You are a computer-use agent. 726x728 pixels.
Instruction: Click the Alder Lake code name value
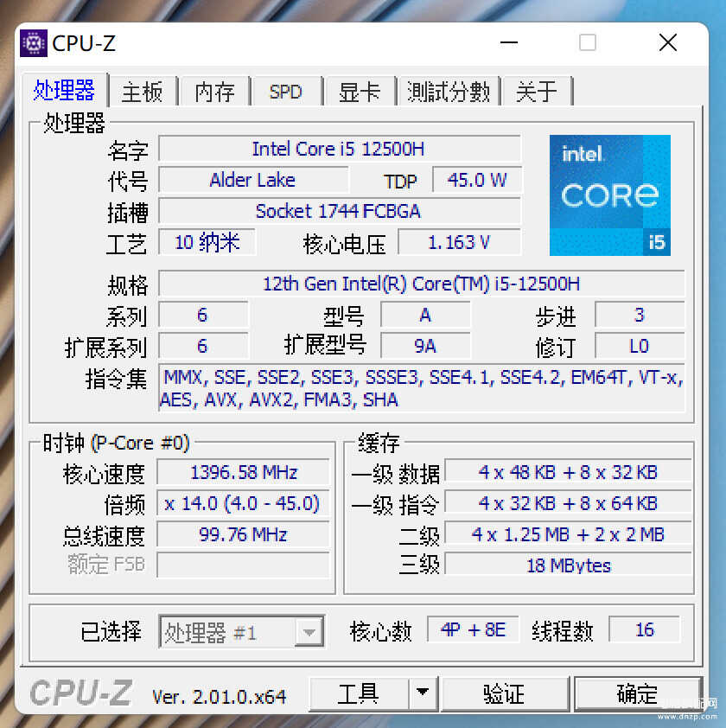253,180
